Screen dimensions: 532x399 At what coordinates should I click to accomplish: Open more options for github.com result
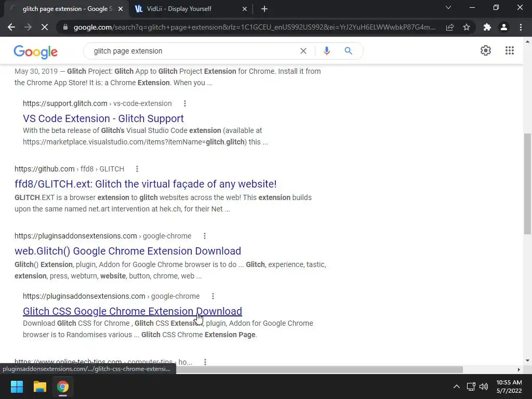[137, 169]
